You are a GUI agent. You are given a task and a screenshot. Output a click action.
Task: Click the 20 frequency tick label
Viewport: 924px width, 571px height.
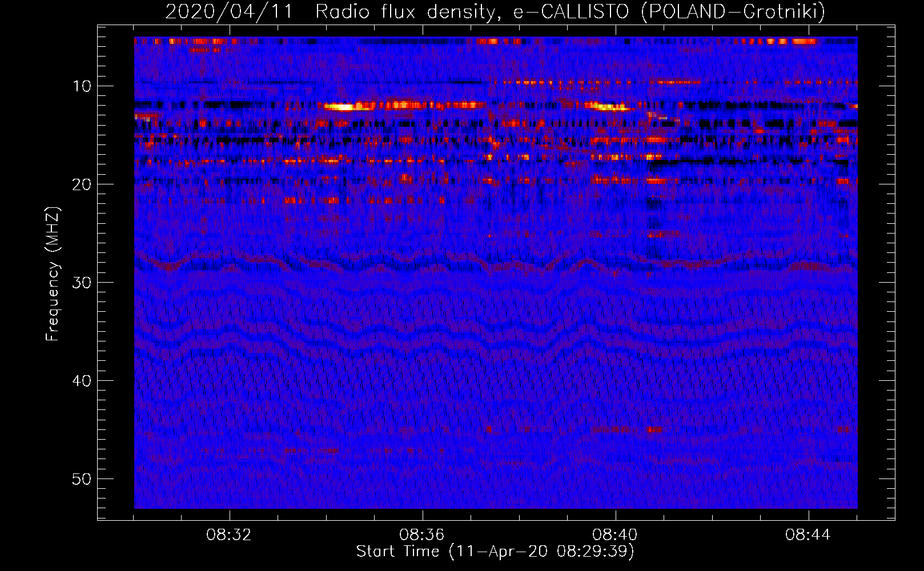coord(82,184)
